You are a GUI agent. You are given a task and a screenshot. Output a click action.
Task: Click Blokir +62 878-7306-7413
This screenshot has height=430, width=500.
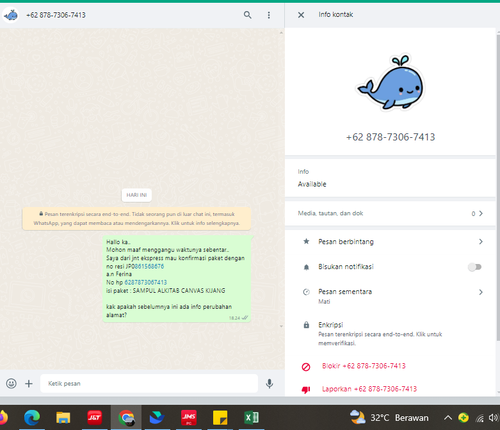[364, 366]
